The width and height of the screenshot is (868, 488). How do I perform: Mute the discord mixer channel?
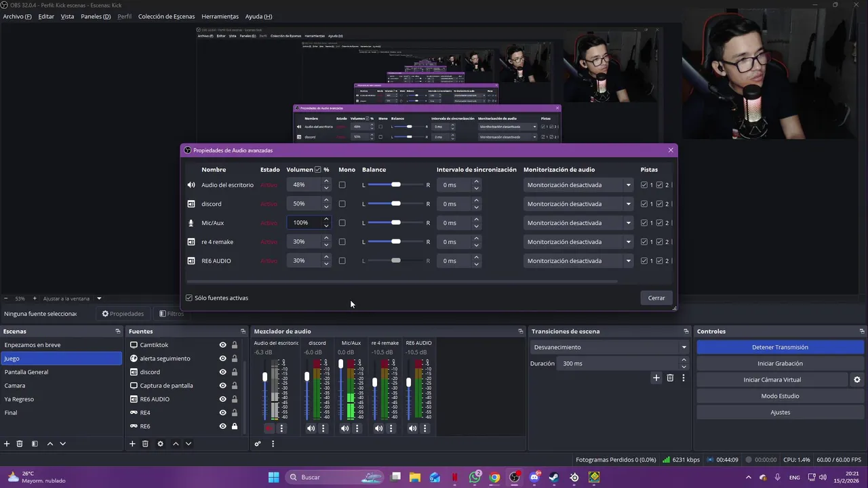tap(311, 428)
